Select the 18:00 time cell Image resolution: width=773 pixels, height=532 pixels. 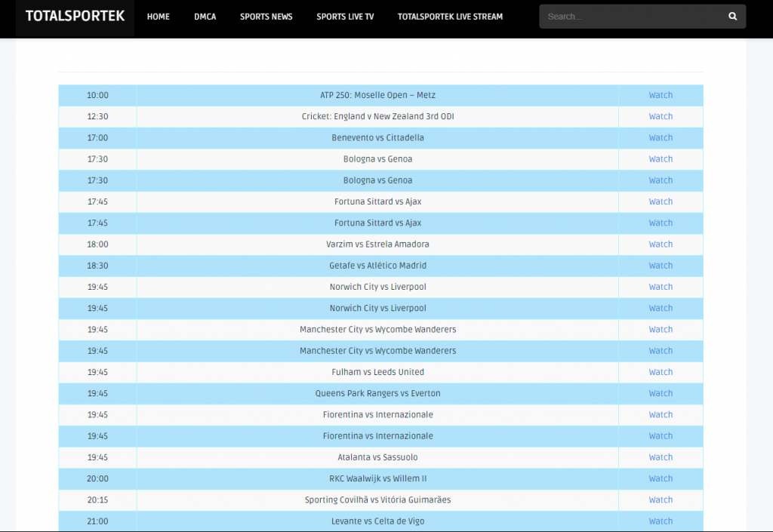[x=97, y=244]
